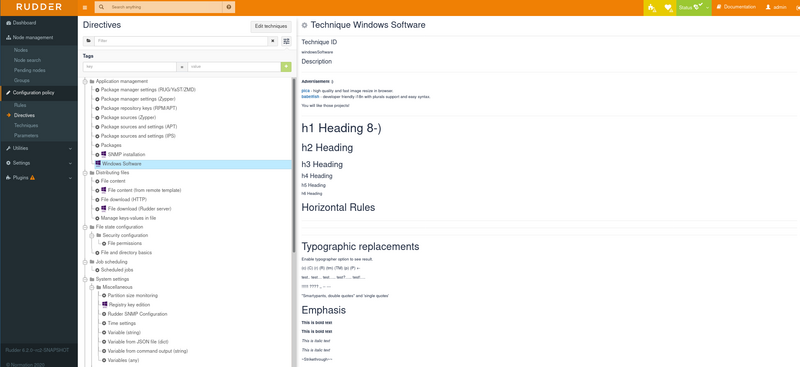Screen dimensions: 800x367
Task: Click the equals operator between key and value
Action: coord(182,66)
